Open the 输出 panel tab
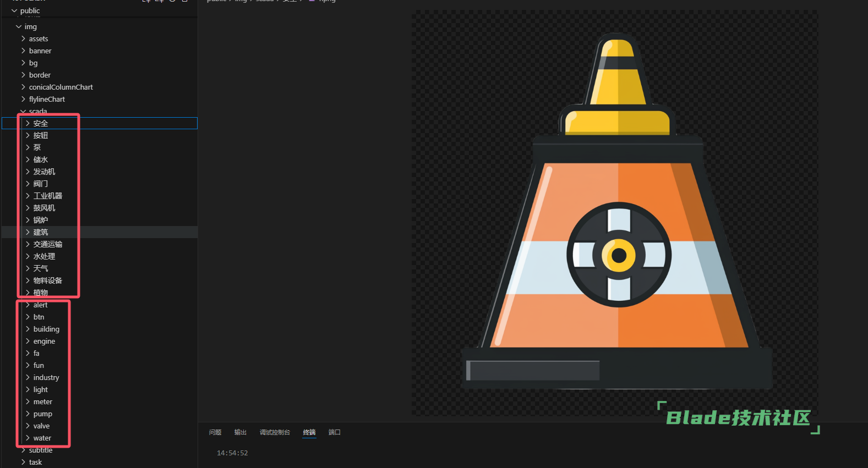868x468 pixels. (241, 432)
